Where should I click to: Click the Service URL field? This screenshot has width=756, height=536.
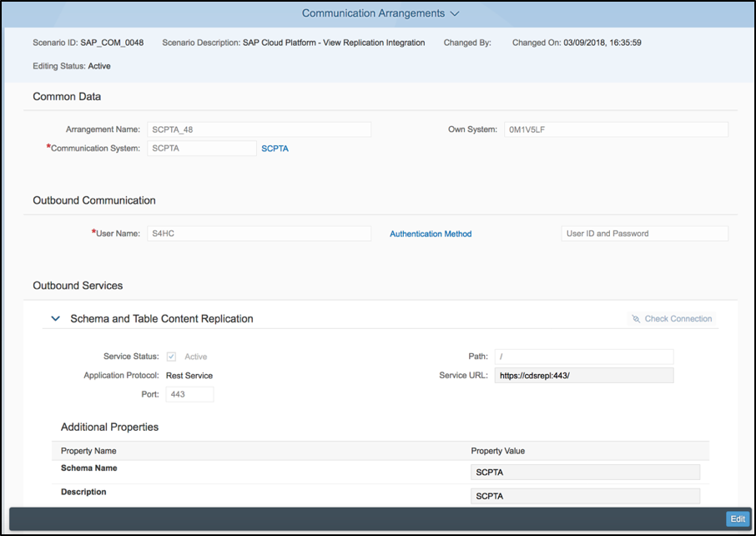click(584, 376)
